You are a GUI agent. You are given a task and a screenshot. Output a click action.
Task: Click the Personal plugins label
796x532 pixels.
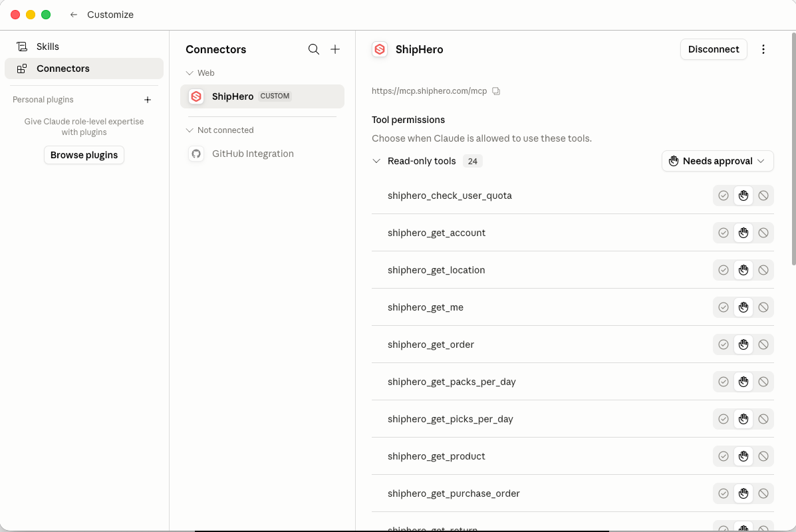click(x=43, y=100)
